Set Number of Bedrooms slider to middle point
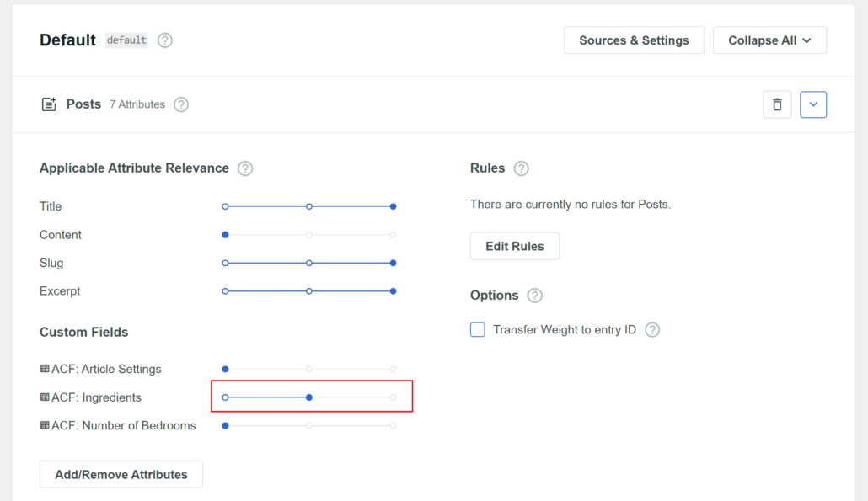The width and height of the screenshot is (868, 501). pyautogui.click(x=309, y=426)
